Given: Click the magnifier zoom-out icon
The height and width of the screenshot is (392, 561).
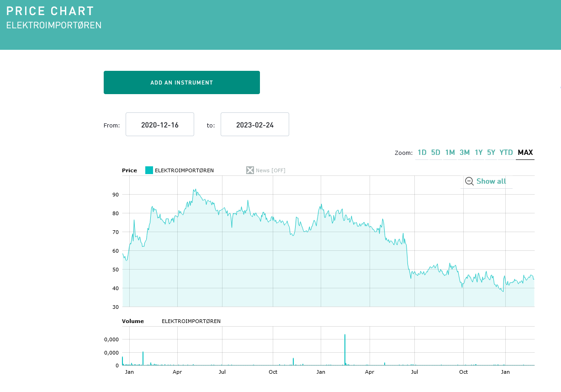Looking at the screenshot, I should (x=469, y=181).
